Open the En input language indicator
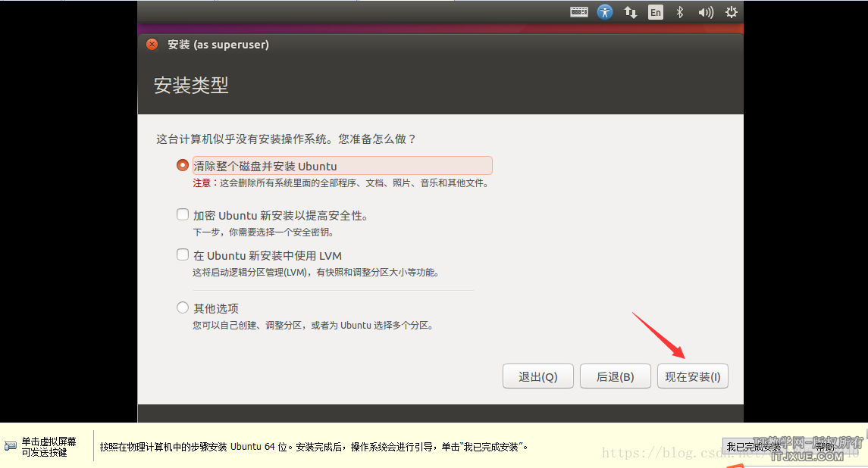Viewport: 868px width, 468px height. click(x=655, y=11)
